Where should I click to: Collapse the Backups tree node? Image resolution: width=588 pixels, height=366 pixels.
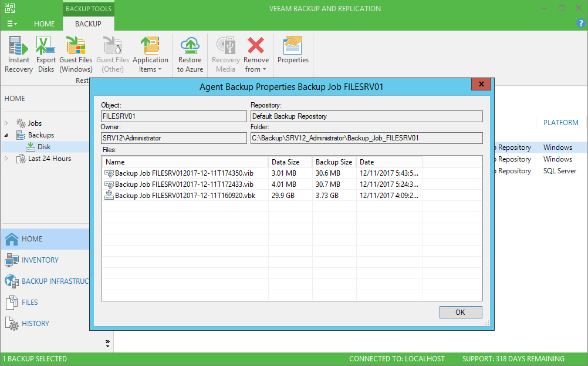pos(6,135)
